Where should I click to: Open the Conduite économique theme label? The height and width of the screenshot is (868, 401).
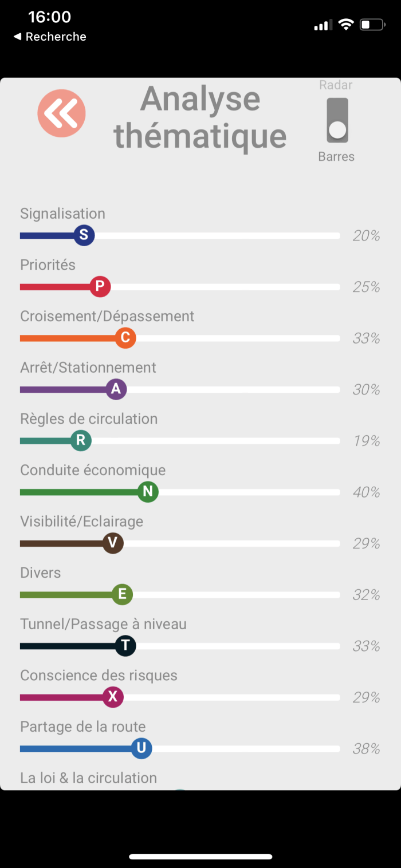coord(93,470)
